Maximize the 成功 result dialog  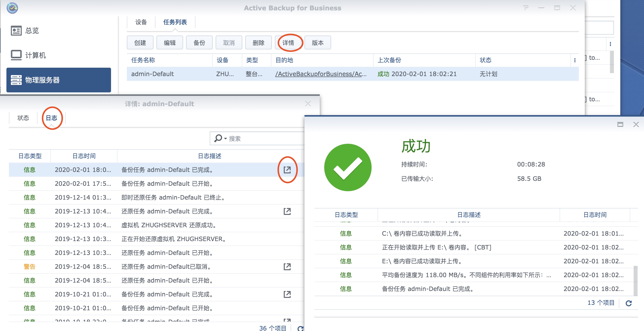[620, 124]
